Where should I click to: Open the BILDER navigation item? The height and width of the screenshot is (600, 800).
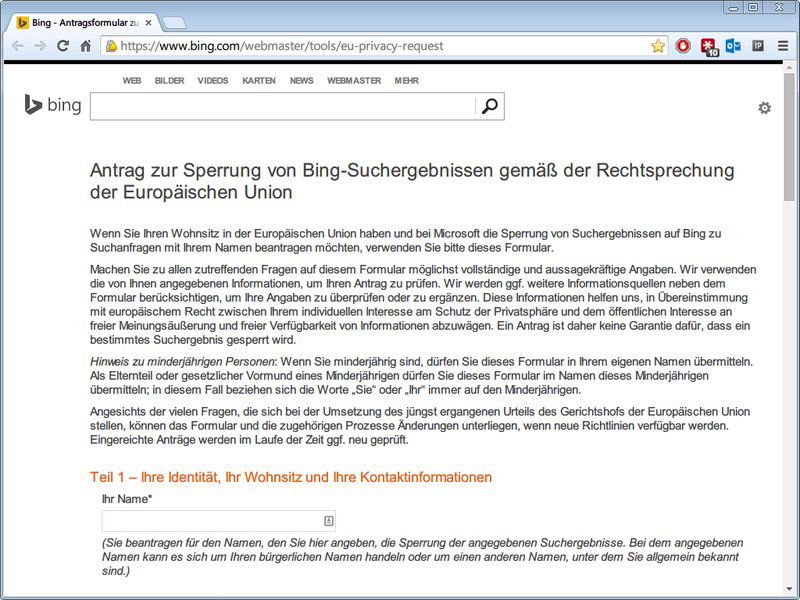169,81
